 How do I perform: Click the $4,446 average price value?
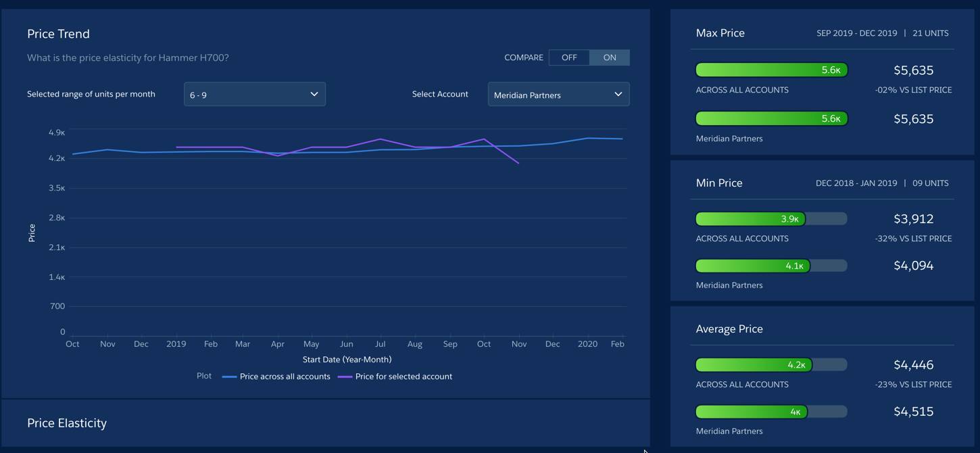(x=913, y=365)
